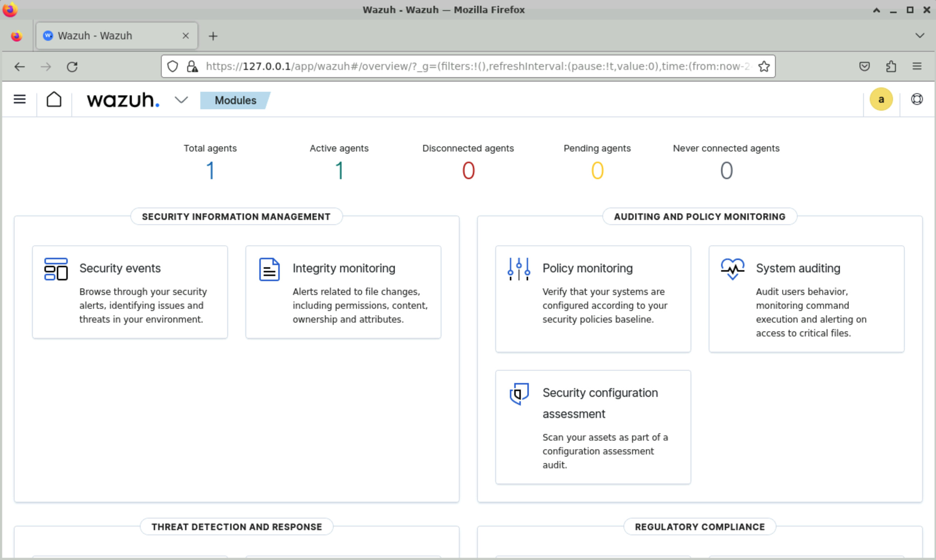The image size is (936, 560).
Task: Open the Total agents count link
Action: 210,170
